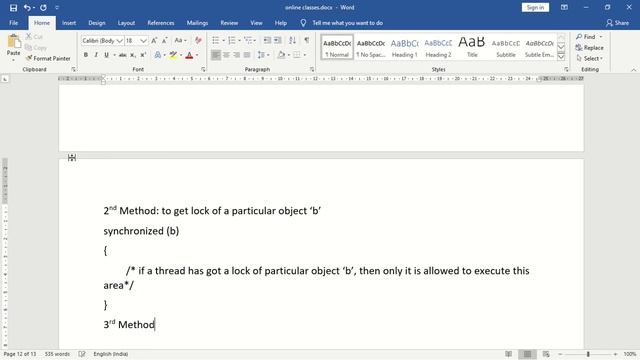640x360 pixels.
Task: Decrease font size with Shrink Font
Action: 164,40
